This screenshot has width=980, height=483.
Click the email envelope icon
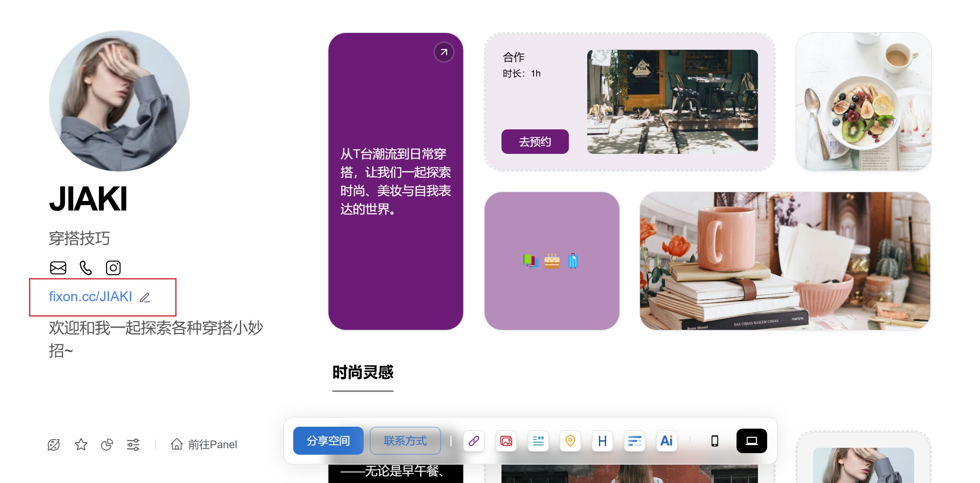[x=58, y=268]
